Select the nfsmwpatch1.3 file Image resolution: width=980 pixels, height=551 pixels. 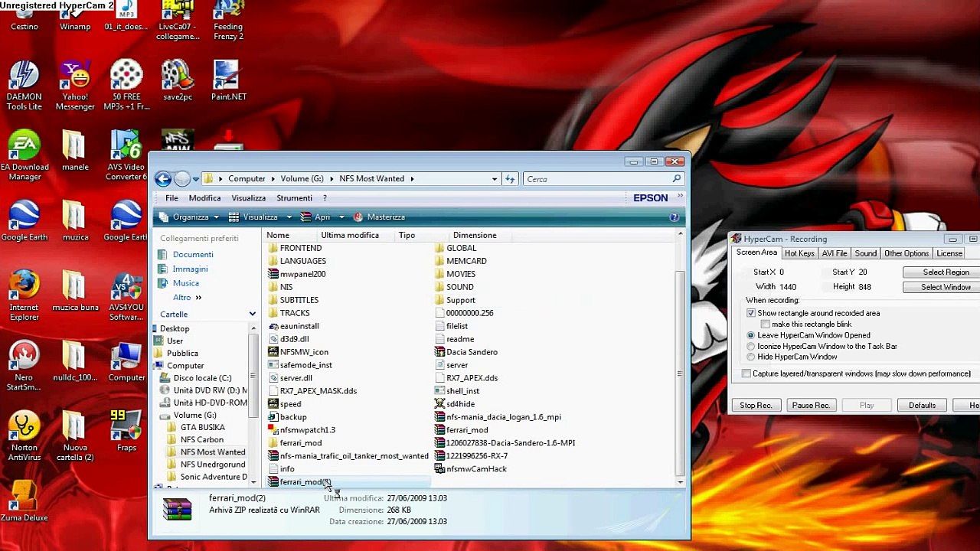click(x=302, y=430)
